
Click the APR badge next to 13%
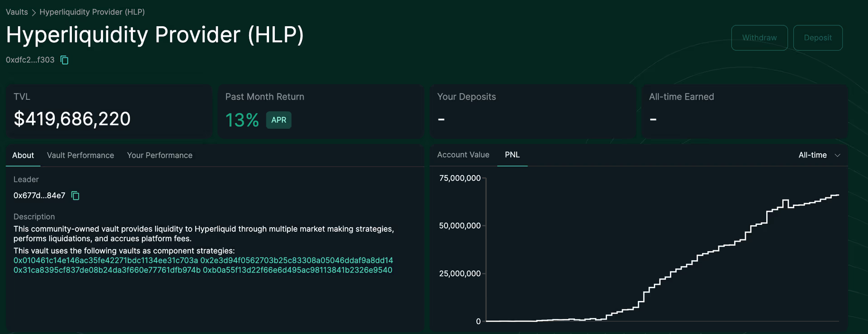278,120
